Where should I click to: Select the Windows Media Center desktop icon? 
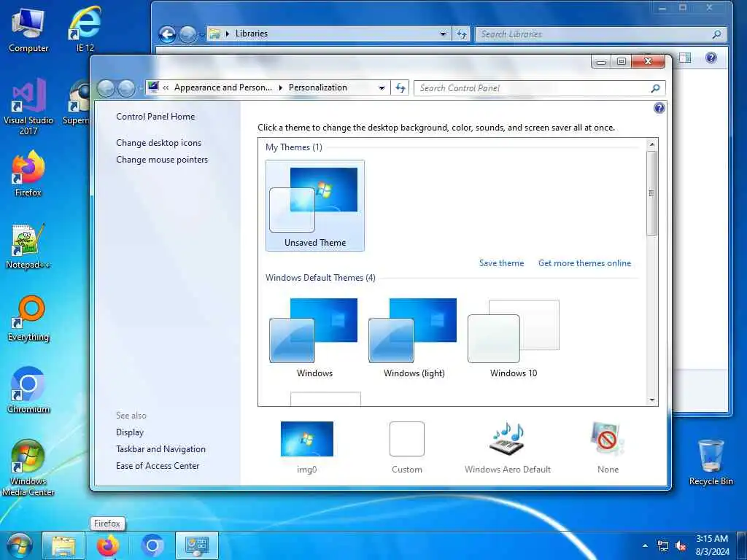[x=28, y=468]
